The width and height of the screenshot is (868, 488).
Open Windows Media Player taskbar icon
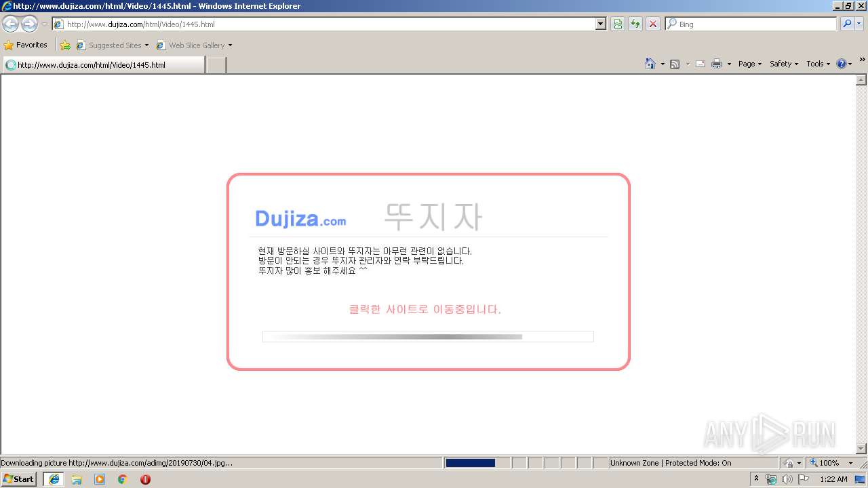point(100,479)
